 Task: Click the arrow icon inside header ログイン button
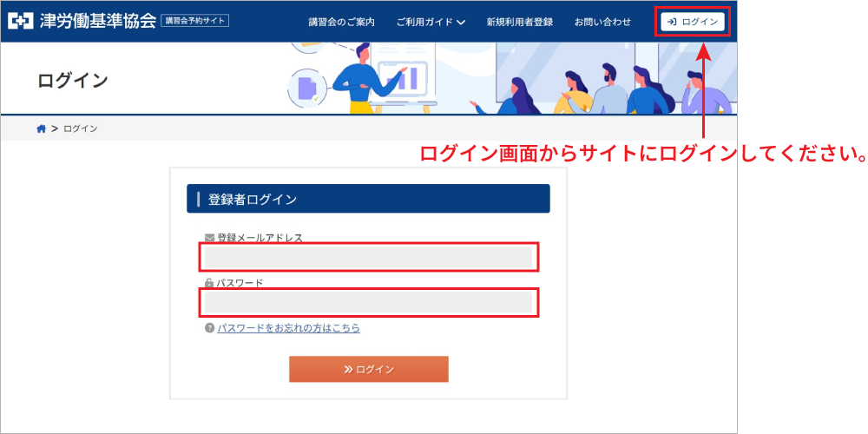(x=672, y=22)
